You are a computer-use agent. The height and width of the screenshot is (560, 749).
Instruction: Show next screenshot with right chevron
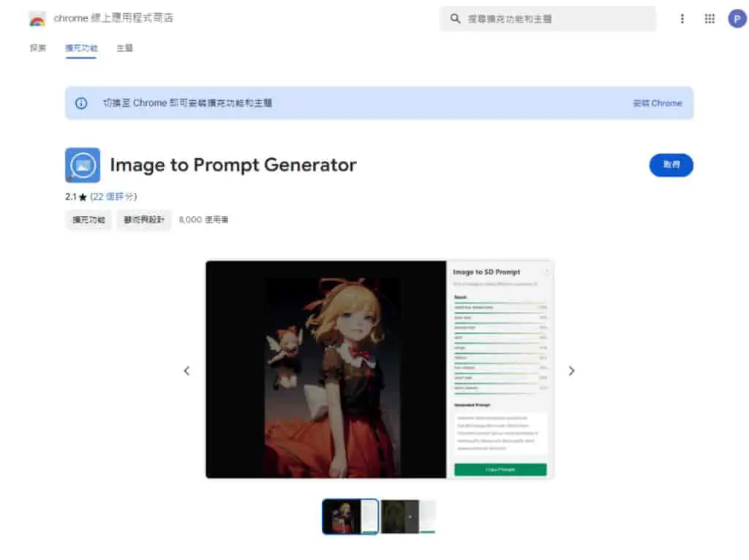click(571, 371)
